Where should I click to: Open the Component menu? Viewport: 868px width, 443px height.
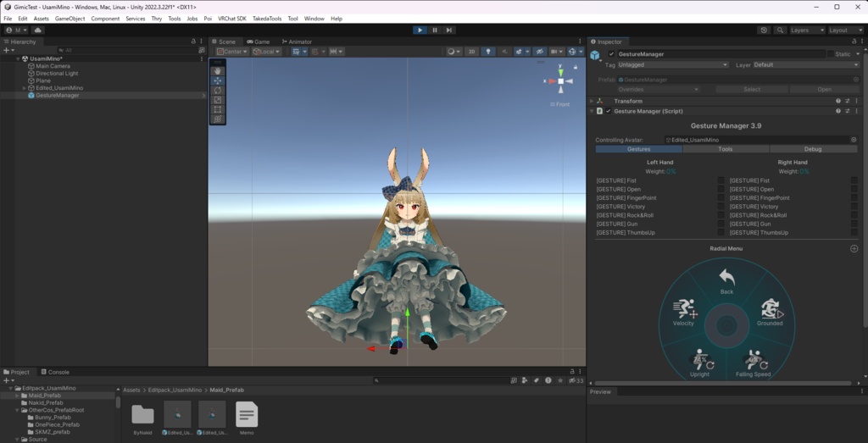pyautogui.click(x=105, y=19)
